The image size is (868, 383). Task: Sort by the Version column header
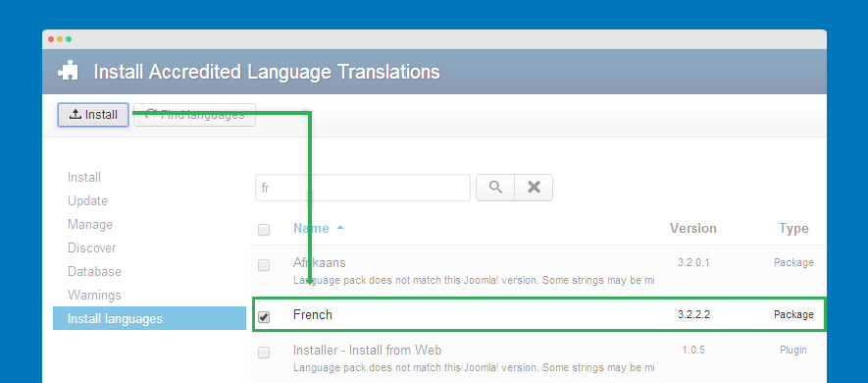tap(693, 229)
